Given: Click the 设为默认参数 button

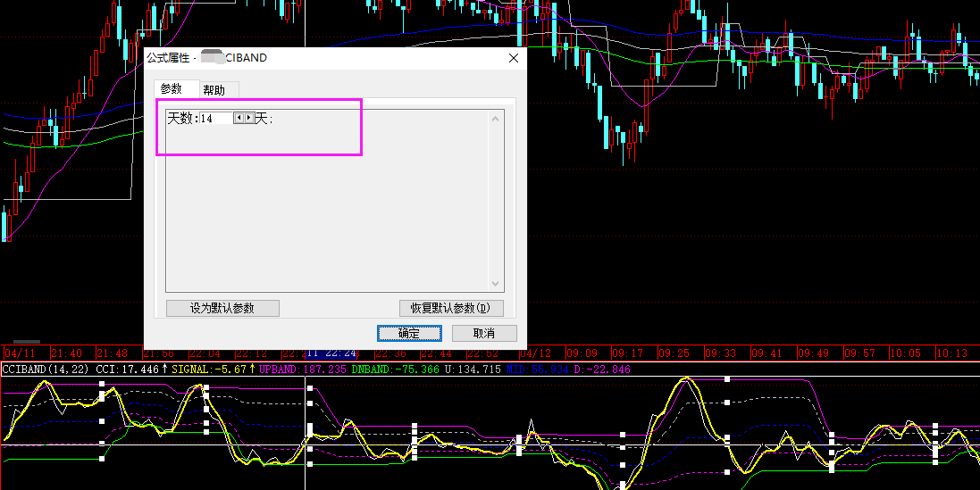Looking at the screenshot, I should (222, 308).
